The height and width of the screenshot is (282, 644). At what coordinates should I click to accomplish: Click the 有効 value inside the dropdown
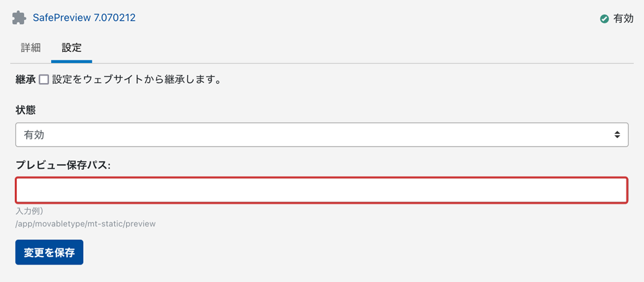(34, 135)
